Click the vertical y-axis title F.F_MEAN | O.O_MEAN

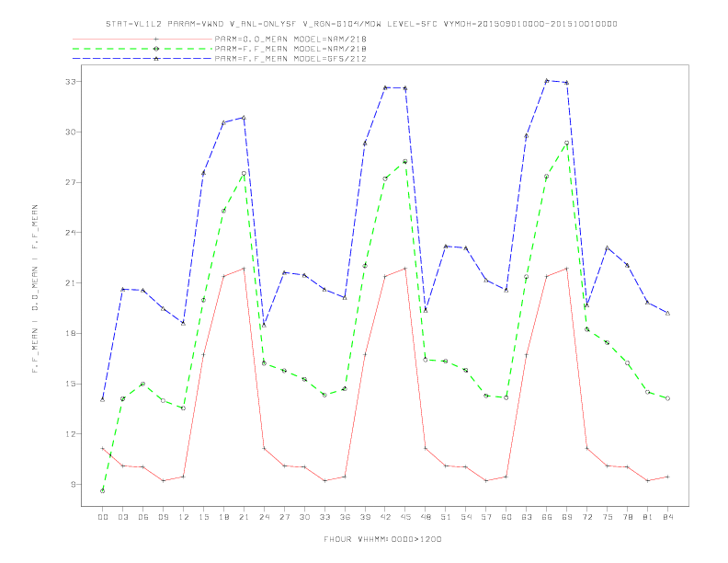tap(35, 289)
